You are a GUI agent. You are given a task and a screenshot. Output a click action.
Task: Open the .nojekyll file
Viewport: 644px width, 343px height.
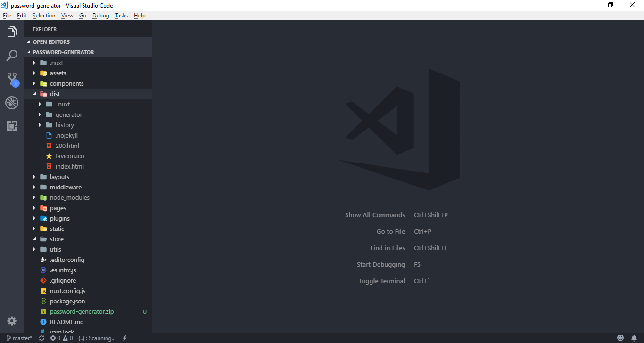pos(88,135)
